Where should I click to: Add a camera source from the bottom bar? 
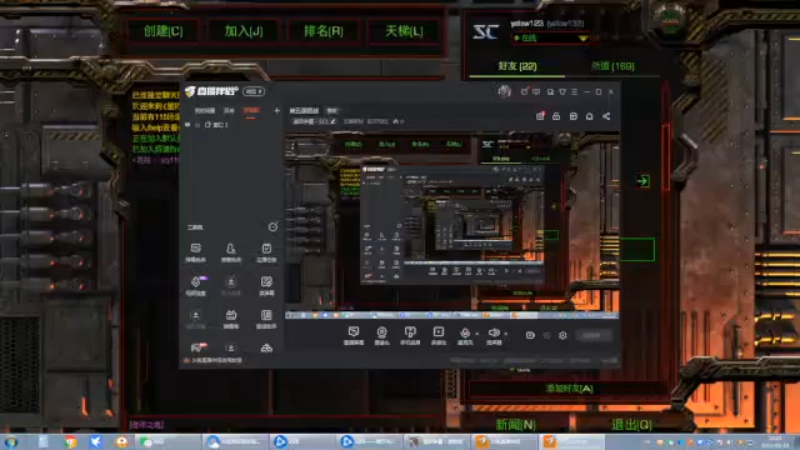coord(382,336)
